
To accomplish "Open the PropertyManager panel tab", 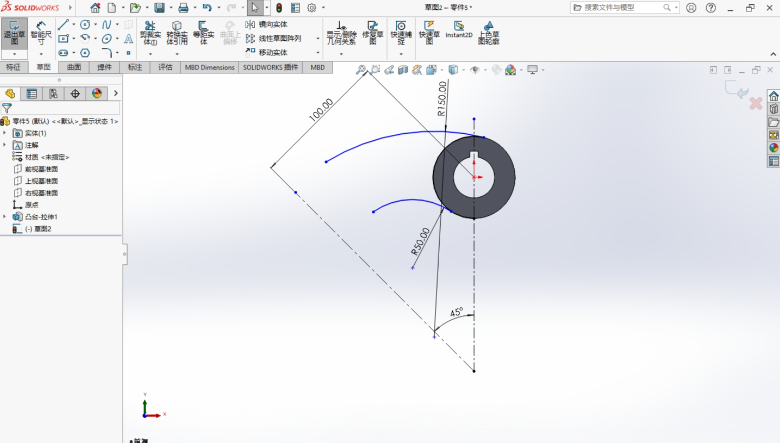I will click(x=32, y=93).
